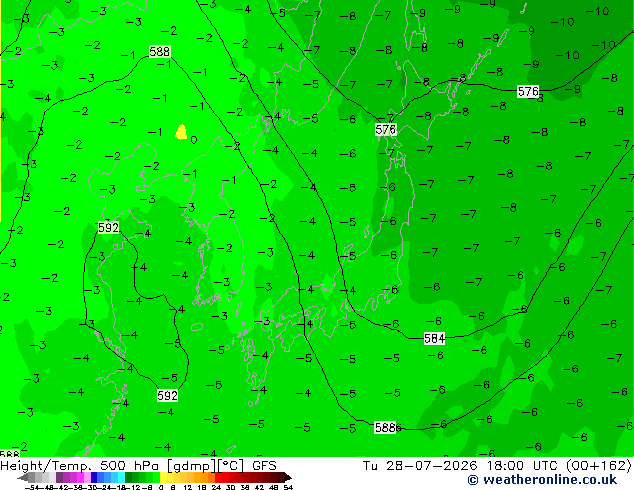
Task: Click the right dark-red arrow end of the legend
Action: (x=287, y=477)
